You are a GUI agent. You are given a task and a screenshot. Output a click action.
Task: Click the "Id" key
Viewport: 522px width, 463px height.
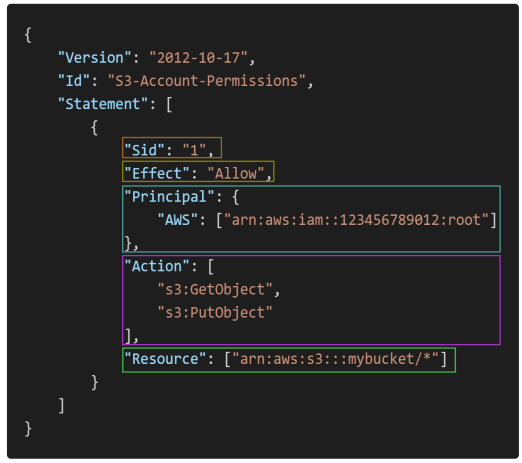click(x=74, y=81)
